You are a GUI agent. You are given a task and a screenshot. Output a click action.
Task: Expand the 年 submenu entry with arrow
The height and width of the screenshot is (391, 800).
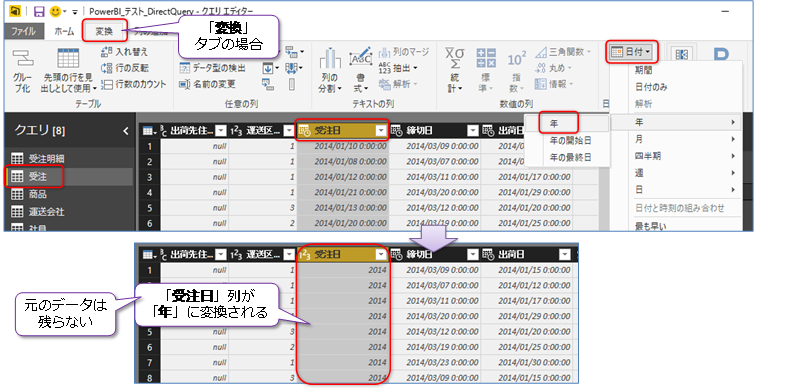[x=676, y=122]
